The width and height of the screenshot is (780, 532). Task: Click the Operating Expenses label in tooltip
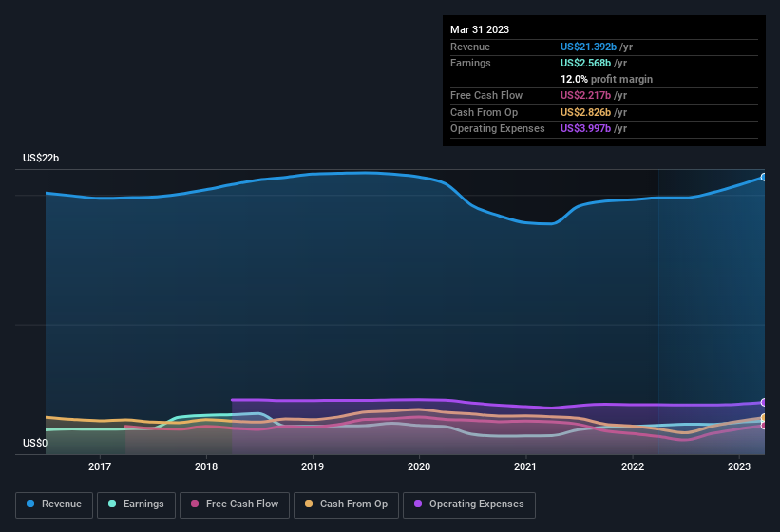tap(498, 129)
